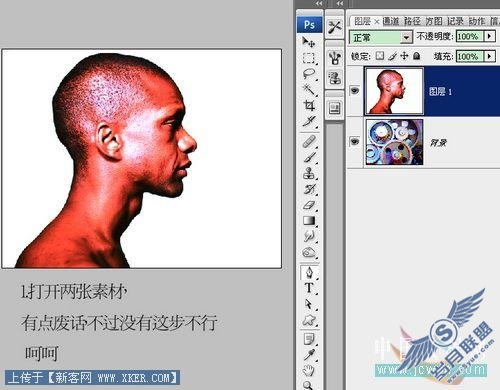Select the Move tool
The width and height of the screenshot is (500, 390).
(309, 42)
